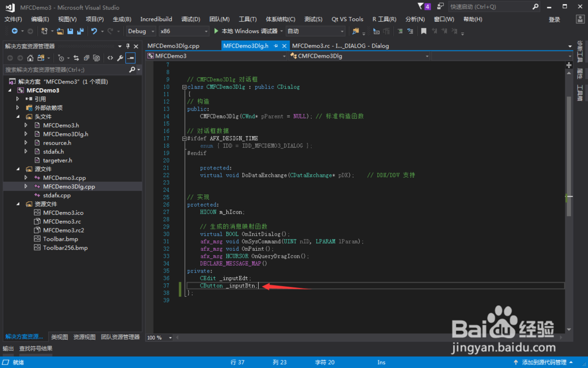This screenshot has width=588, height=368.
Task: Click the Navigate Backward toolbar icon
Action: coord(15,31)
